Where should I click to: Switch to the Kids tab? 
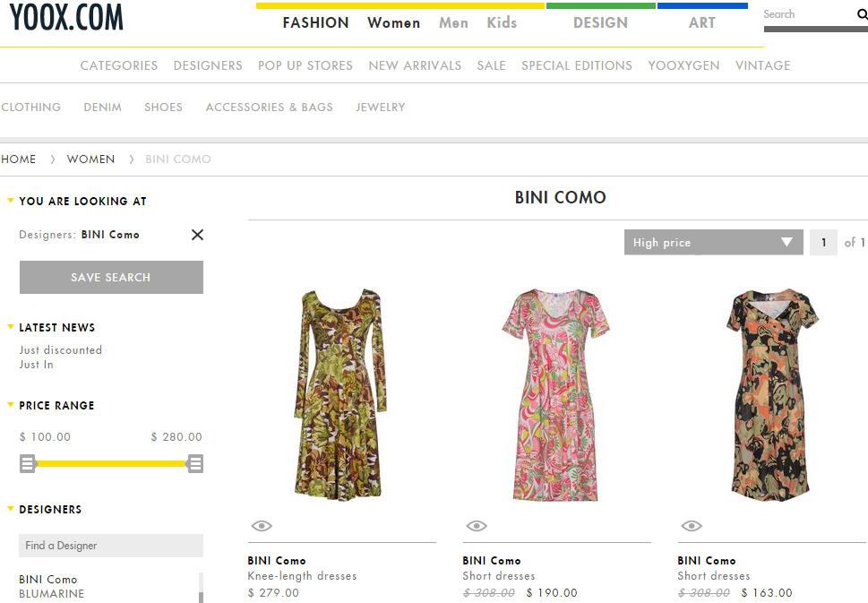pyautogui.click(x=502, y=22)
